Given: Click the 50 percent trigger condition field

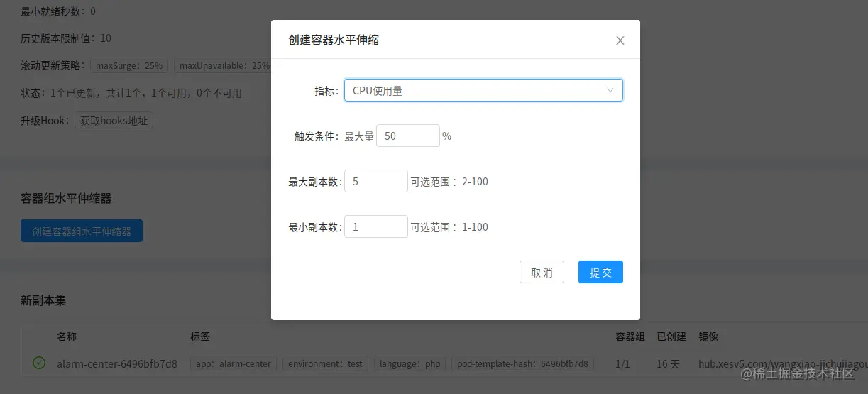Looking at the screenshot, I should (408, 136).
